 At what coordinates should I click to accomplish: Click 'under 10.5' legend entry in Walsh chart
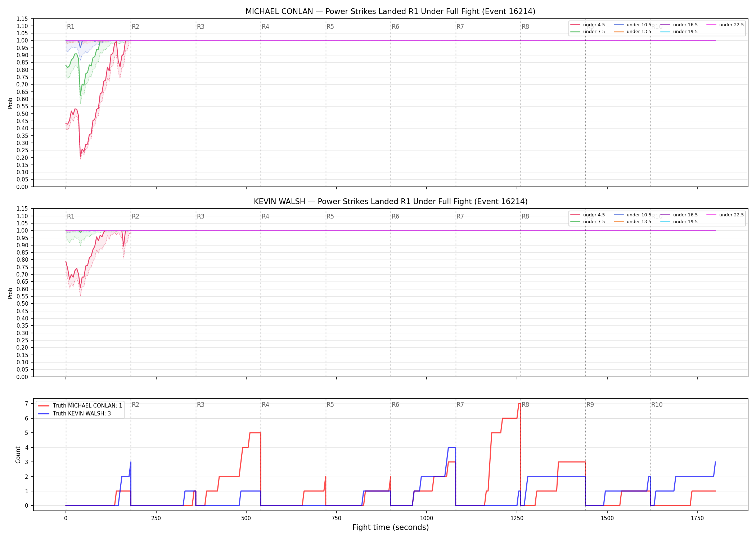point(633,215)
